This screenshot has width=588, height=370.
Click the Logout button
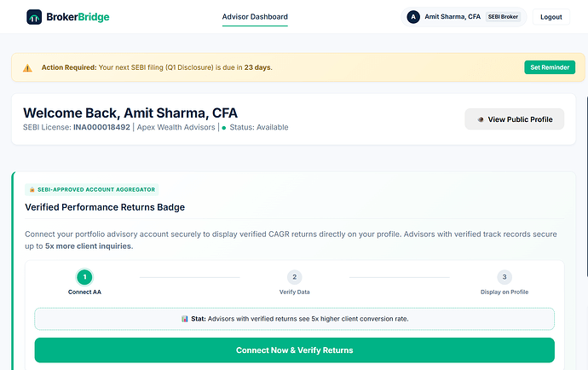551,17
